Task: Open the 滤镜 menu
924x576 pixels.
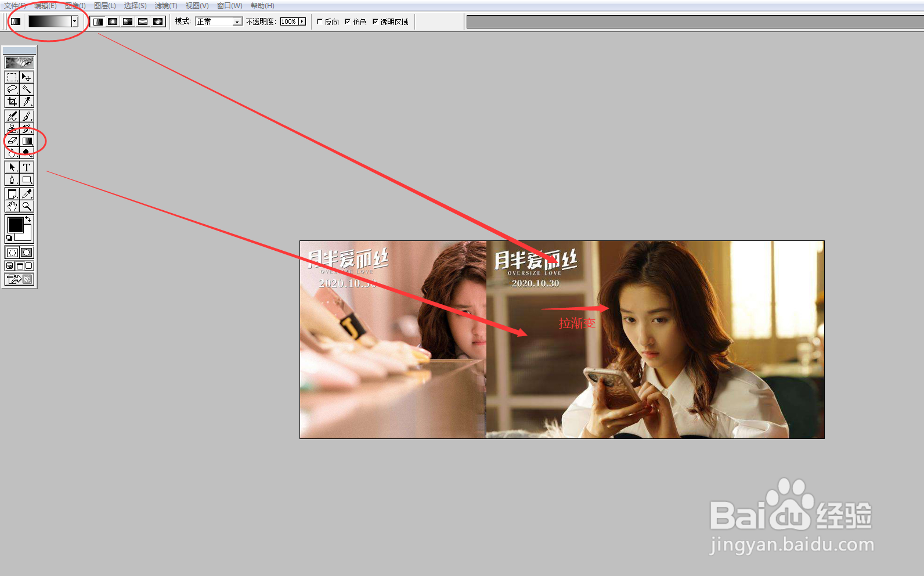Action: (166, 6)
